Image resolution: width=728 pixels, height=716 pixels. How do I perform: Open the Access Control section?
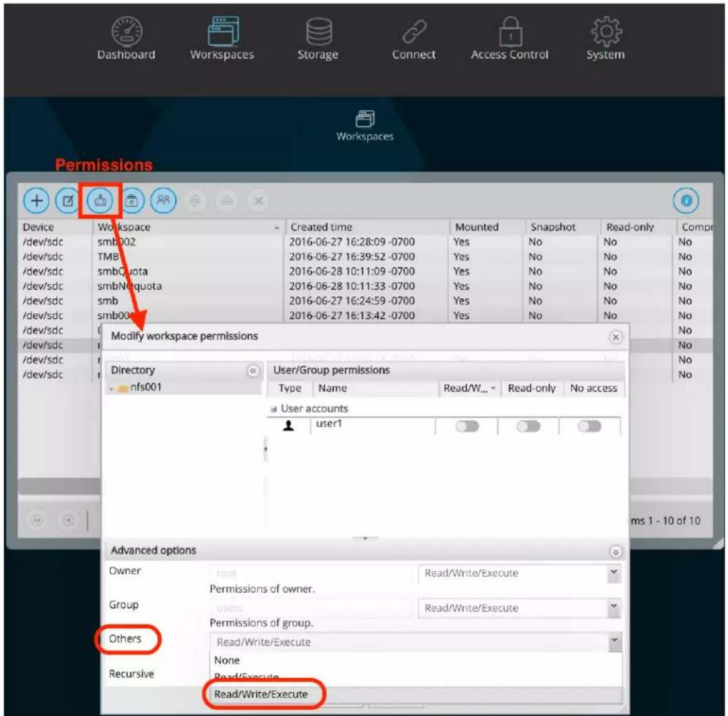pyautogui.click(x=510, y=39)
